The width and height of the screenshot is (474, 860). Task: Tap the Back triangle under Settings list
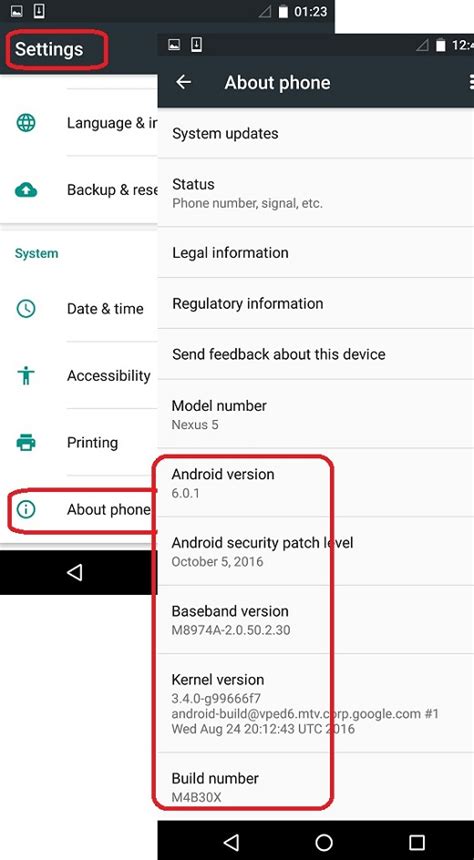click(74, 573)
